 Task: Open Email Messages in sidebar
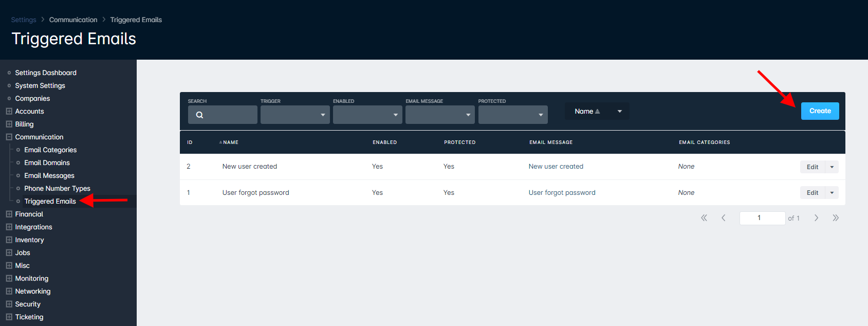tap(49, 176)
